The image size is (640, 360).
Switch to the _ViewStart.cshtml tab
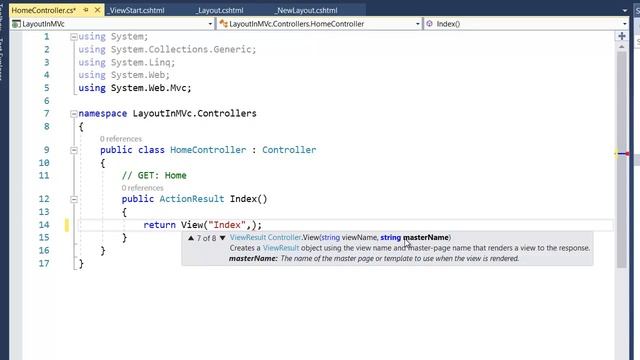tap(136, 10)
